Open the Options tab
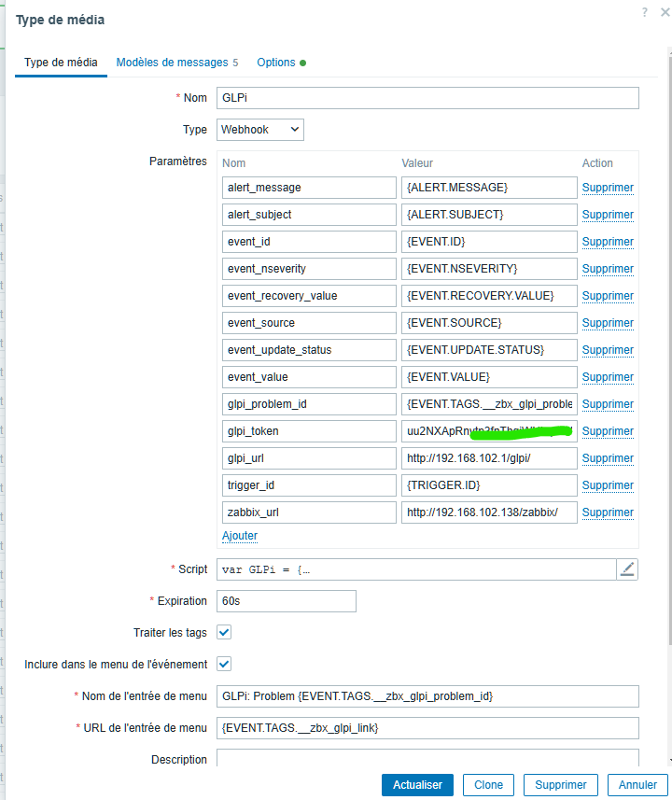Viewport: 672px width, 800px height. [281, 63]
